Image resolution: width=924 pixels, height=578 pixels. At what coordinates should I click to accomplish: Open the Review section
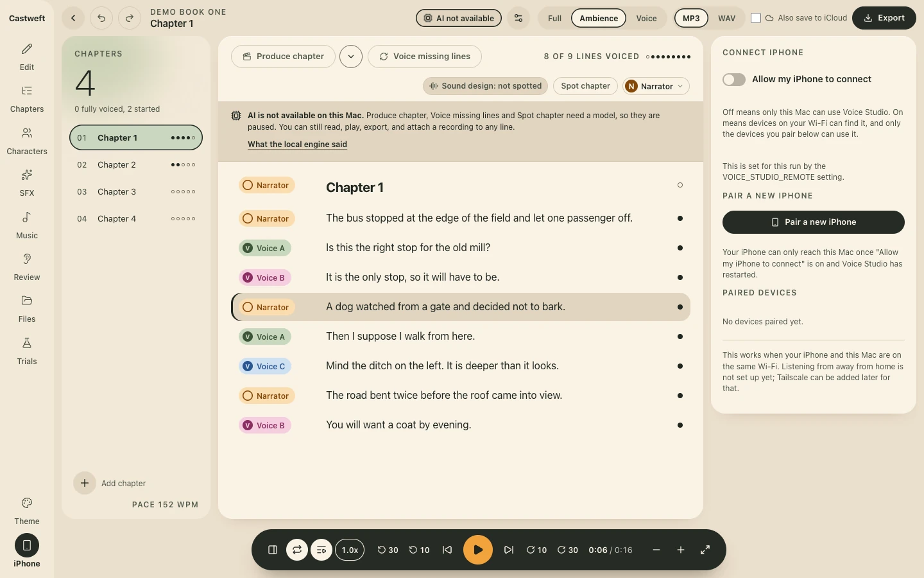coord(27,267)
